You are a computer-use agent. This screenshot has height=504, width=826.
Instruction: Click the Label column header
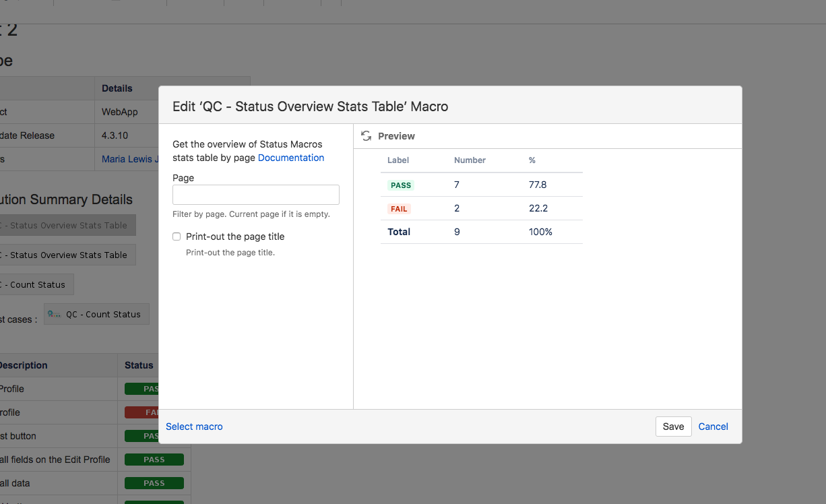click(398, 160)
